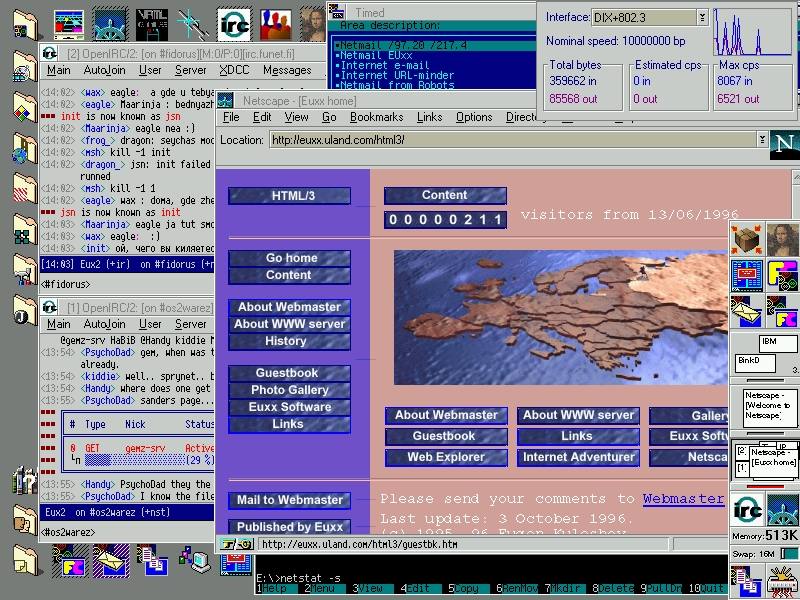Open Server menu in #os2warez OpenIRC window
The image size is (800, 600).
point(190,324)
